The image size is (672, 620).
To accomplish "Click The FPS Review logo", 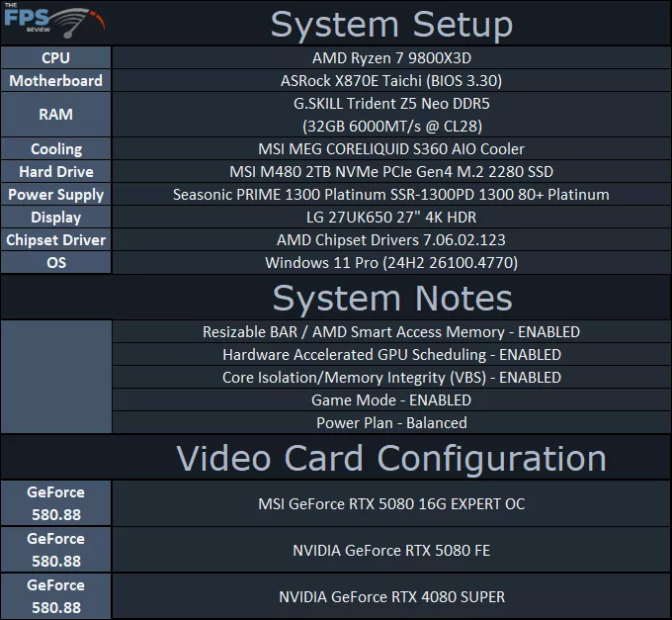I will [x=53, y=21].
